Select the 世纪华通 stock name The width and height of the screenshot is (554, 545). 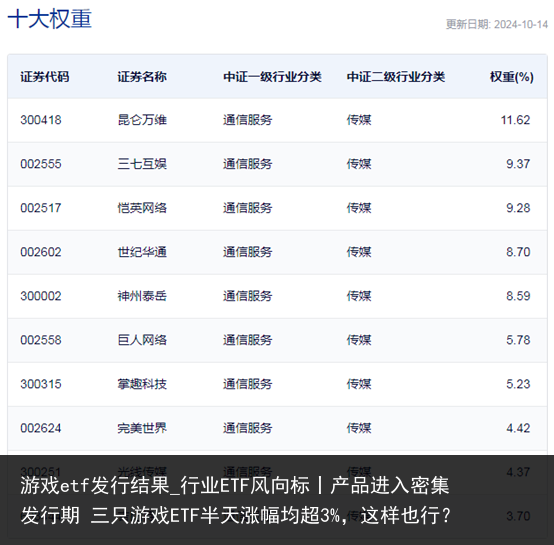(x=142, y=252)
